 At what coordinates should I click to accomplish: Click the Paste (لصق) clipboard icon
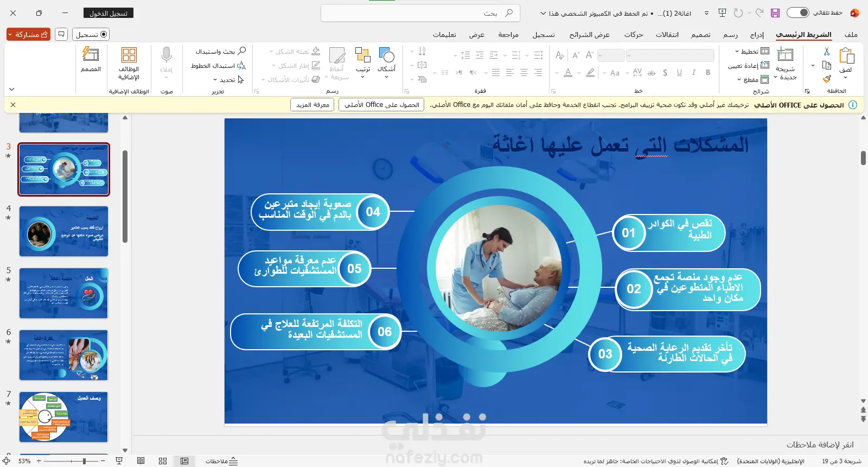(846, 55)
